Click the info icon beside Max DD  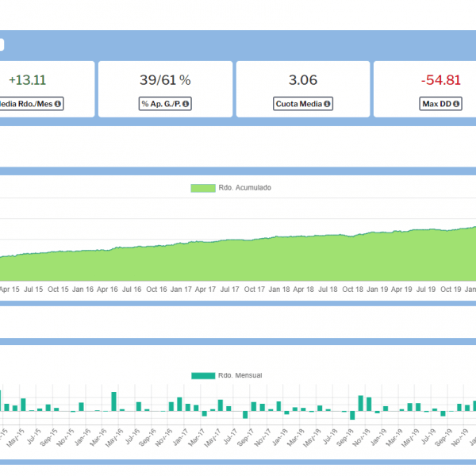(456, 104)
